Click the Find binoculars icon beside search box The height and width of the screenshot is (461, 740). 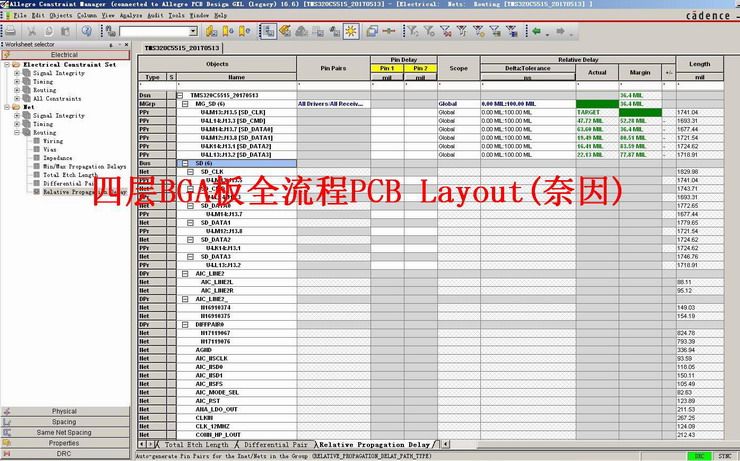[111, 32]
